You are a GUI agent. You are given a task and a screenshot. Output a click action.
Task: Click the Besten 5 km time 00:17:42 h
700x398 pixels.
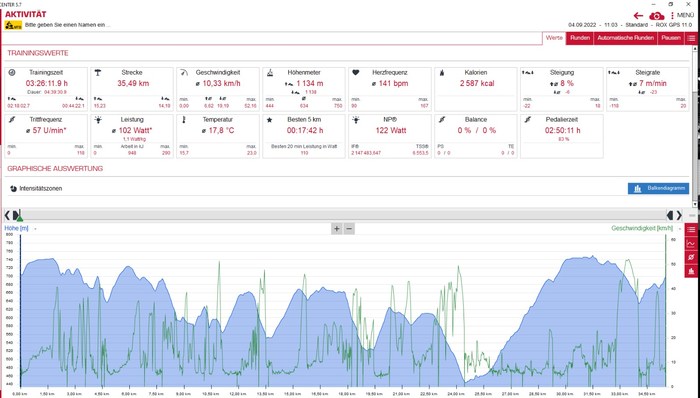304,131
